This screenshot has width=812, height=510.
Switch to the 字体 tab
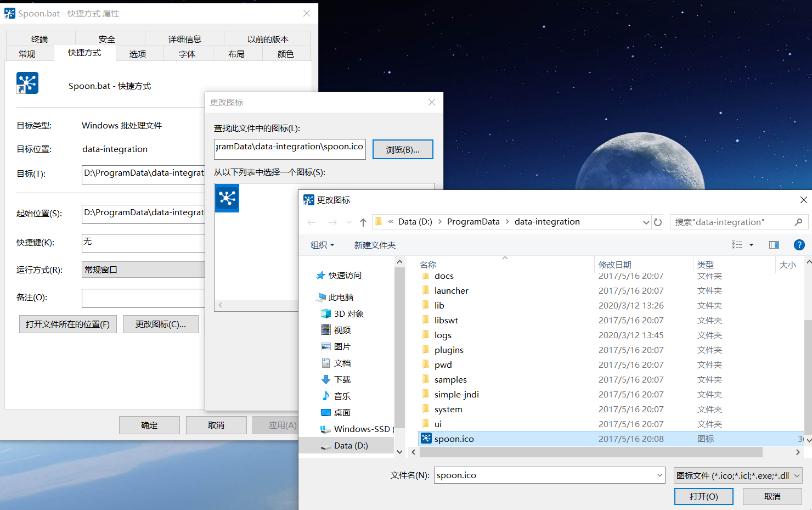pos(187,54)
